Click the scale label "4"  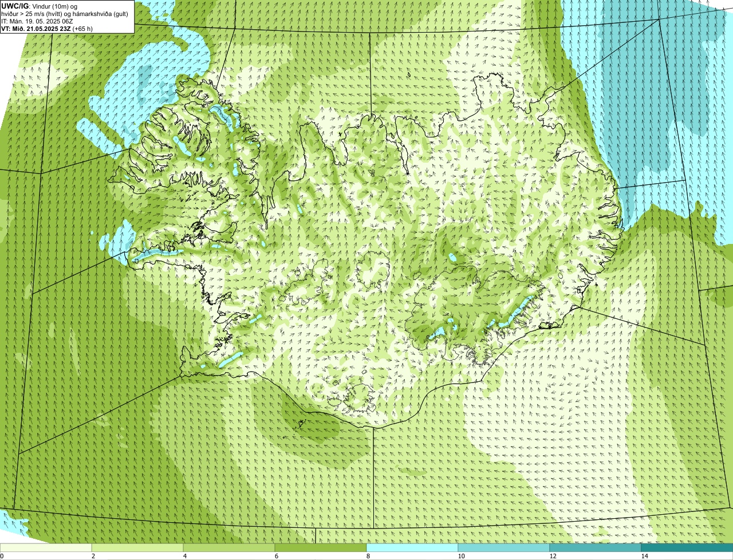[x=184, y=556]
